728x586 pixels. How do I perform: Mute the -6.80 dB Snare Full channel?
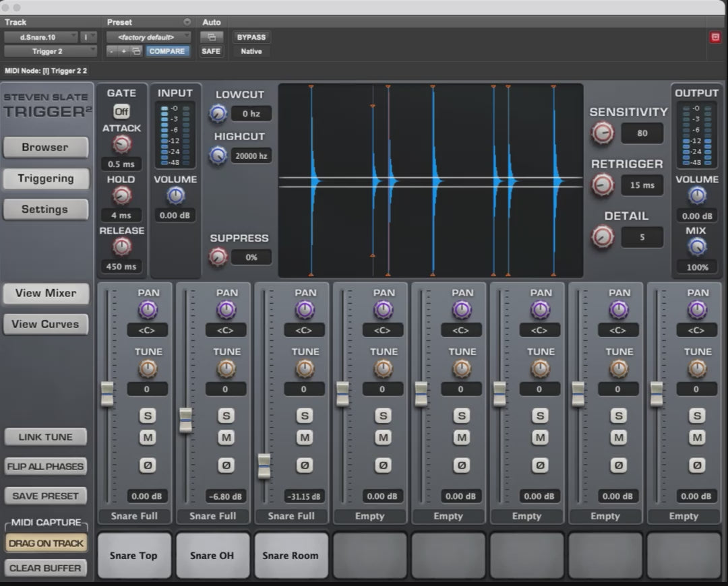226,438
